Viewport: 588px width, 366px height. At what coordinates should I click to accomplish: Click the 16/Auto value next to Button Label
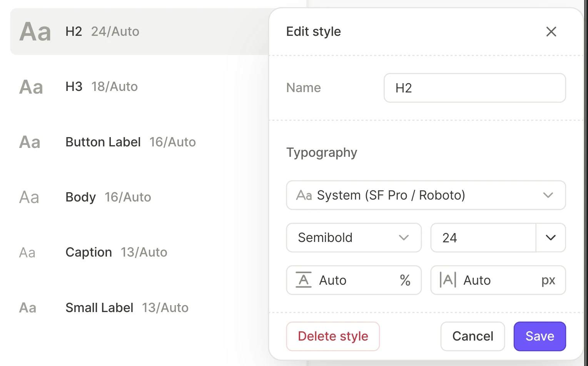(x=172, y=142)
